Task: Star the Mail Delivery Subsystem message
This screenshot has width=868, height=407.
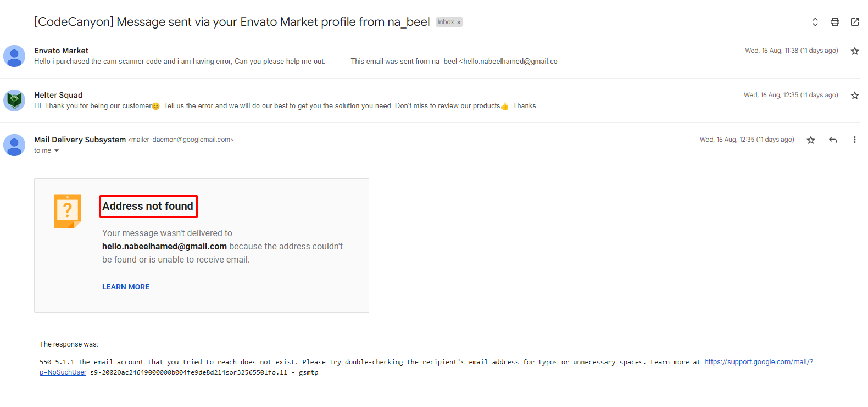Action: [x=811, y=140]
